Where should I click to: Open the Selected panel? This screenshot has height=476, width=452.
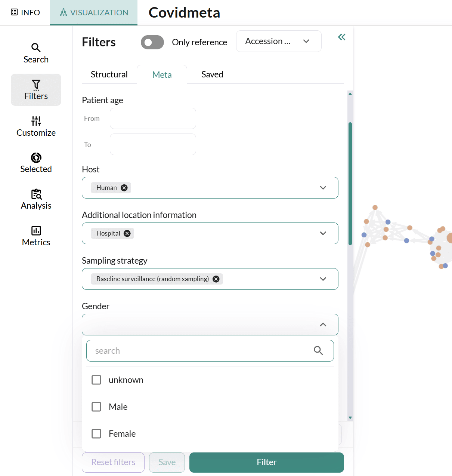tap(36, 162)
